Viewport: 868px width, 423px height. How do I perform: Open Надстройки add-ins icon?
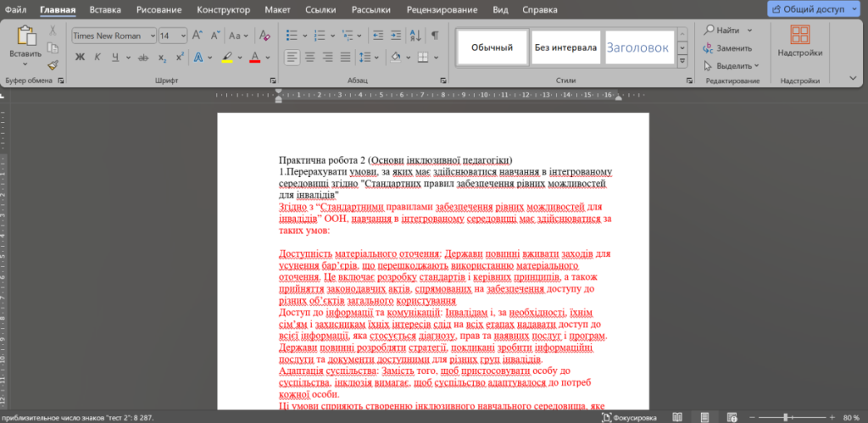click(x=800, y=41)
